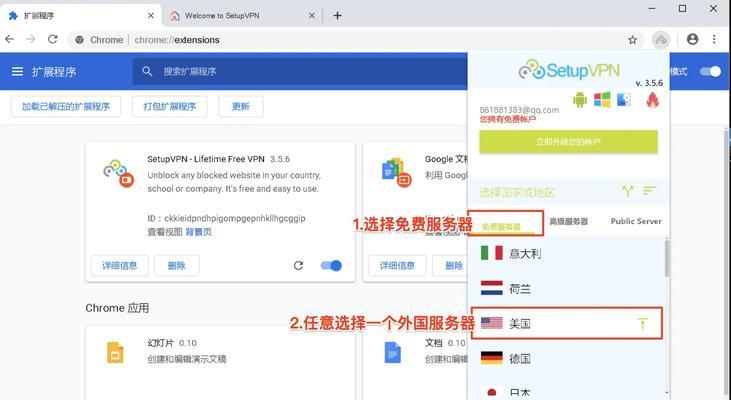Choose 德国 server
This screenshot has width=731, height=400.
click(567, 359)
